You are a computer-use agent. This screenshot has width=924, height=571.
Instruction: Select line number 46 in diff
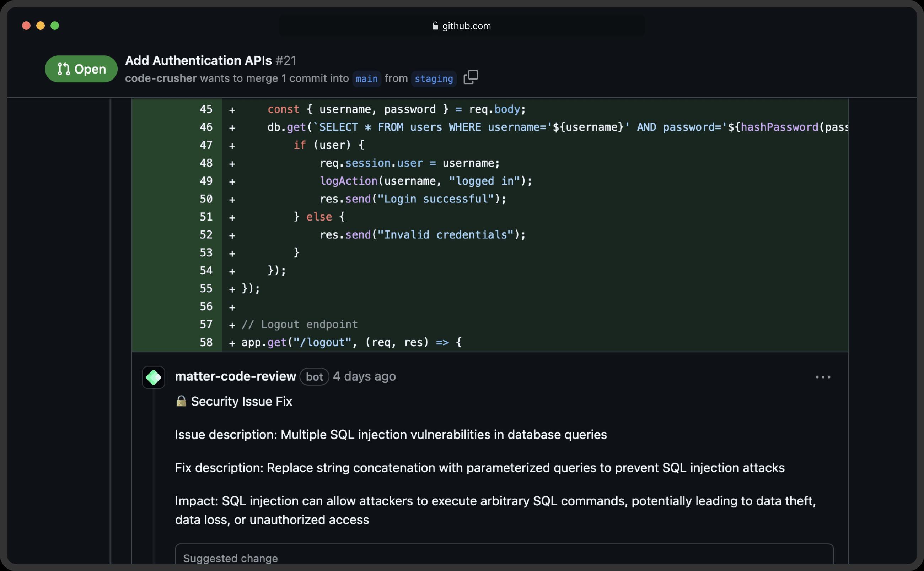[x=206, y=127]
